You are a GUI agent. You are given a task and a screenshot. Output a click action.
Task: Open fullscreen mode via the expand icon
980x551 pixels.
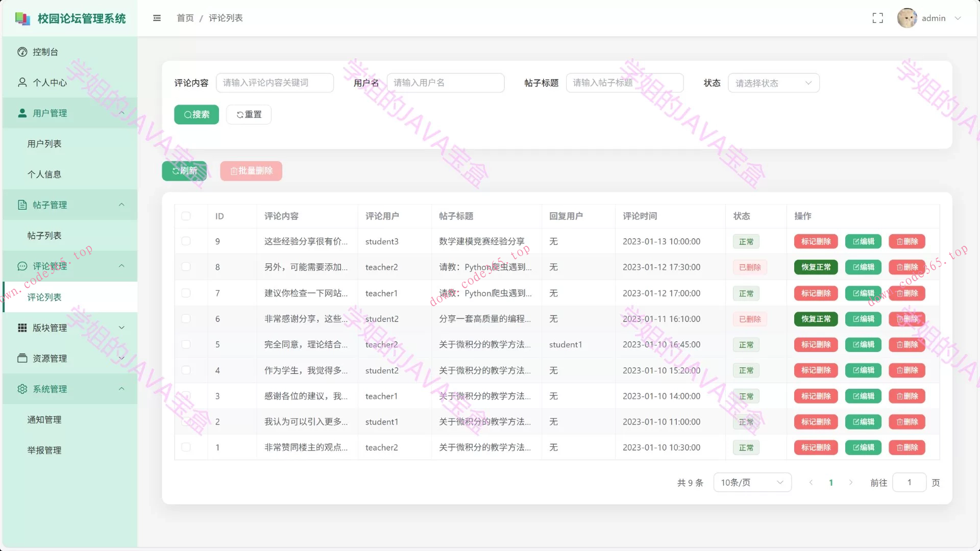pos(878,17)
